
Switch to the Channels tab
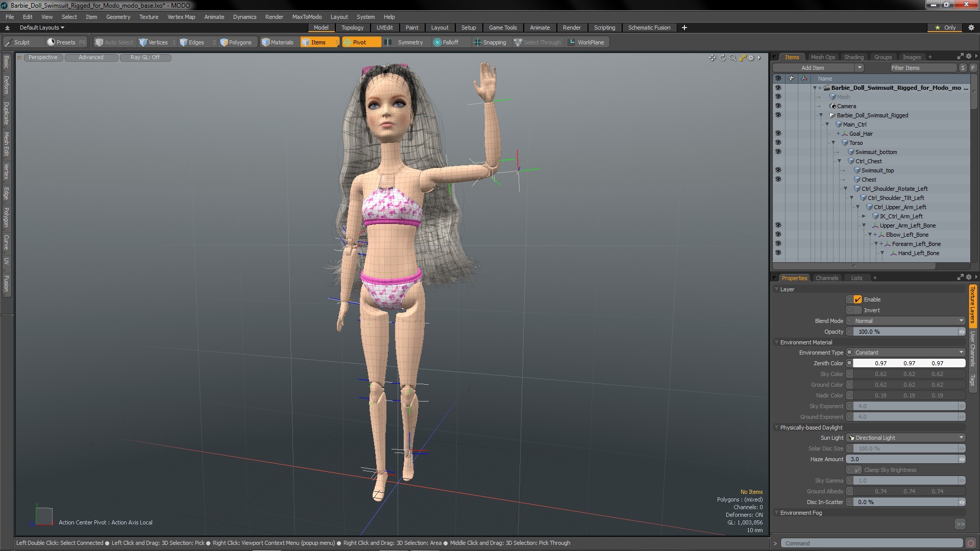827,278
